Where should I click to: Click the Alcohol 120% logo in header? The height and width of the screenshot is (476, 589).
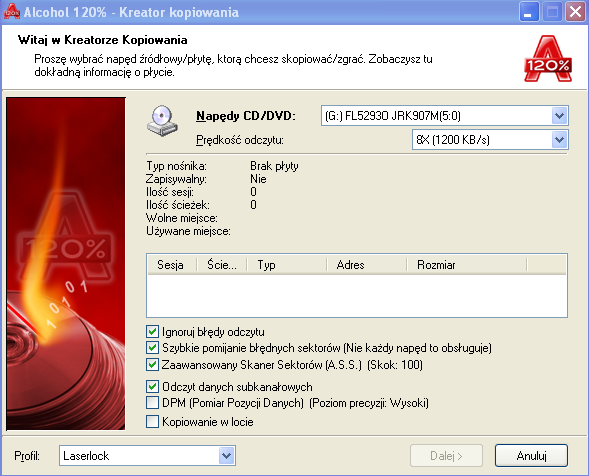pyautogui.click(x=548, y=58)
